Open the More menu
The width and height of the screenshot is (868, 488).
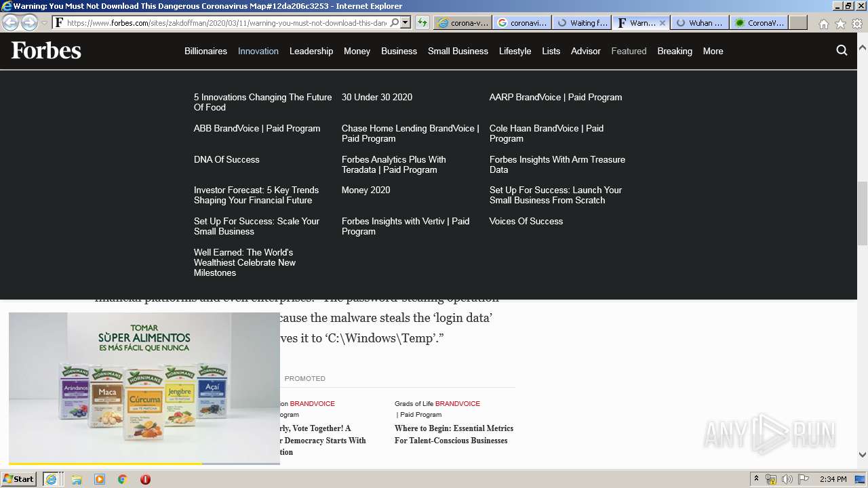(x=713, y=51)
